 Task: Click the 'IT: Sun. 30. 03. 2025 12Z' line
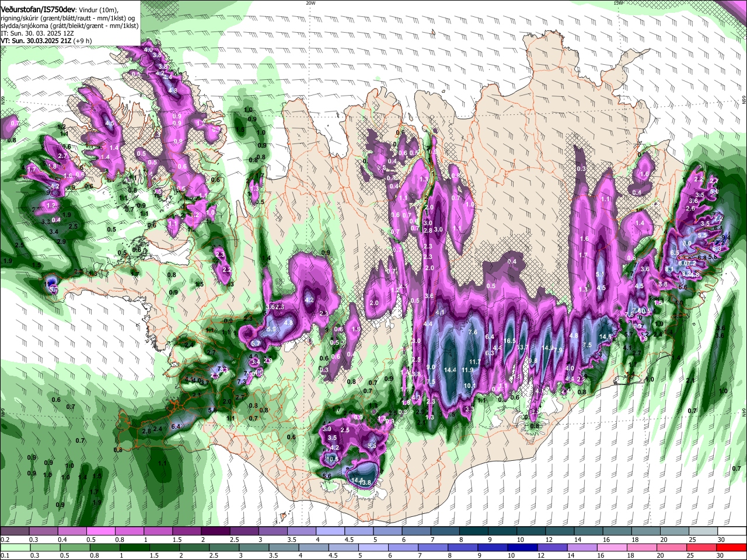37,34
